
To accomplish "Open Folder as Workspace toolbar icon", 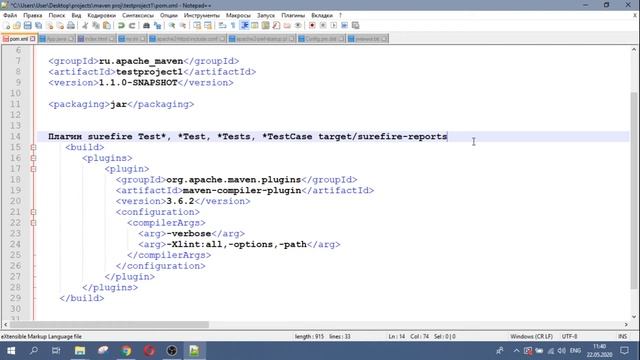I will point(287,26).
